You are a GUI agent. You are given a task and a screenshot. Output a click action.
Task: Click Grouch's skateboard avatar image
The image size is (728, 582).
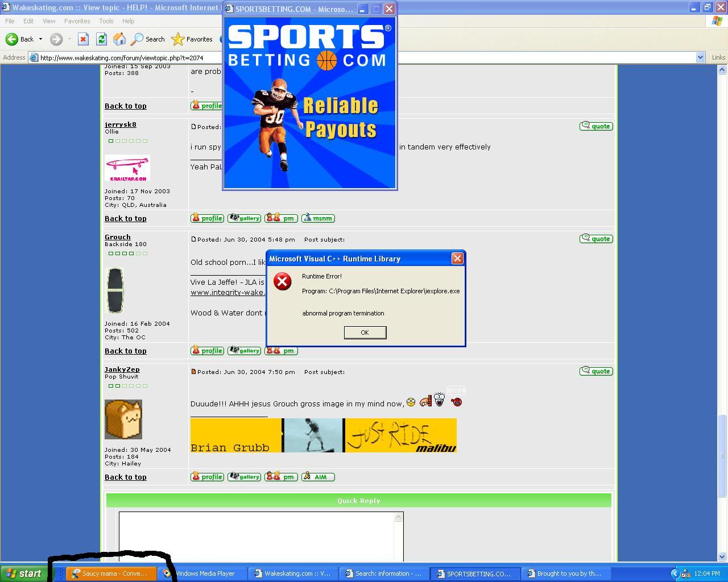[115, 290]
